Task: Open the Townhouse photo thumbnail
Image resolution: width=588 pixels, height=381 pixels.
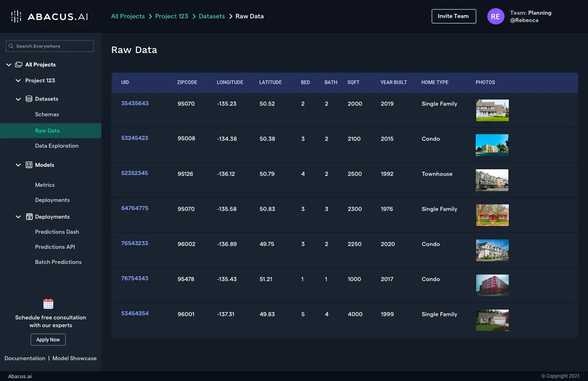Action: (x=492, y=180)
